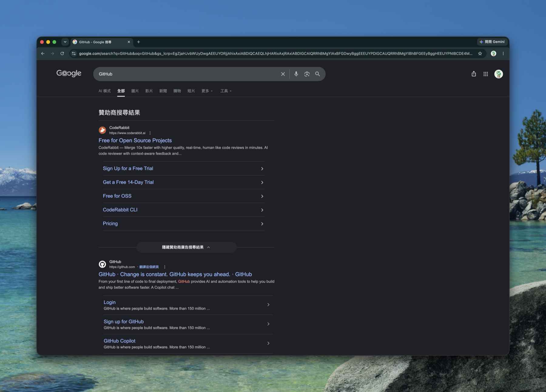
Task: Open the Google account avatar
Action: pos(499,74)
